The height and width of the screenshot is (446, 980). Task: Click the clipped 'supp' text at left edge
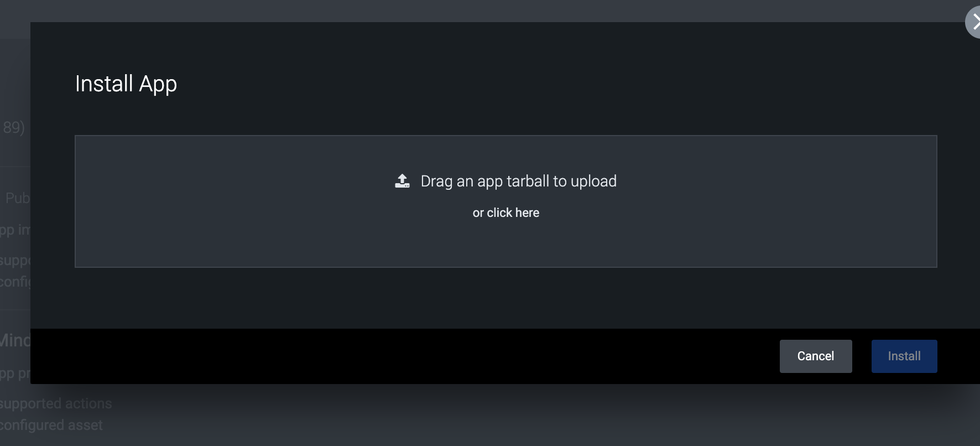15,260
